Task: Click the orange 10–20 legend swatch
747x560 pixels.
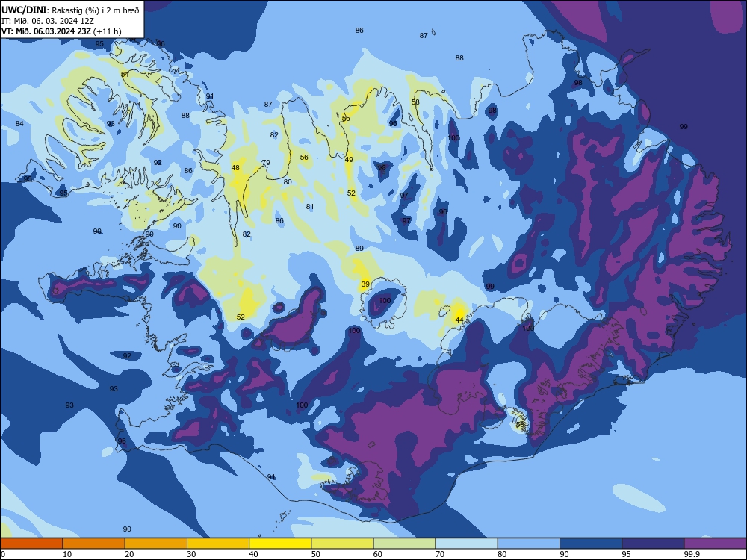Action: click(x=94, y=544)
